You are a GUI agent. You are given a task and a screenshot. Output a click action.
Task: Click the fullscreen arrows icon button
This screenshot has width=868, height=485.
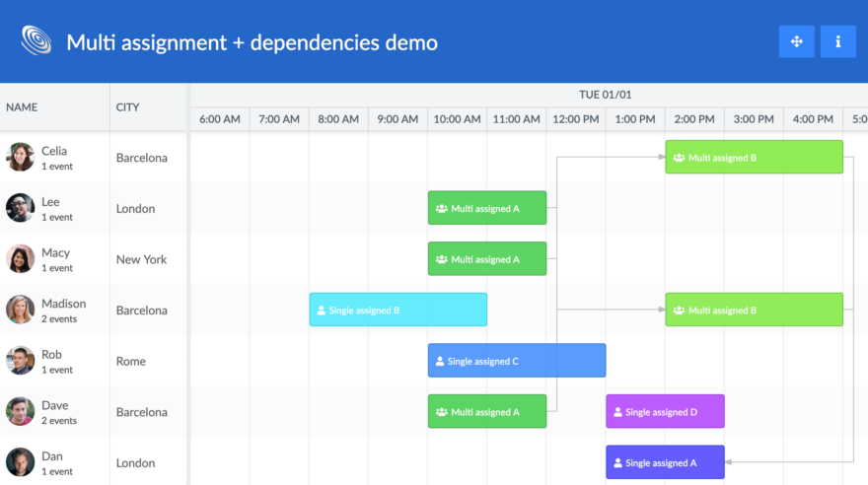point(796,41)
